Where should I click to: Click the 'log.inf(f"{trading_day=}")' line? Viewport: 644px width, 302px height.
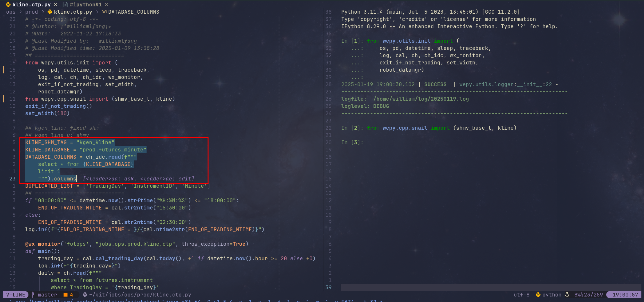79,266
